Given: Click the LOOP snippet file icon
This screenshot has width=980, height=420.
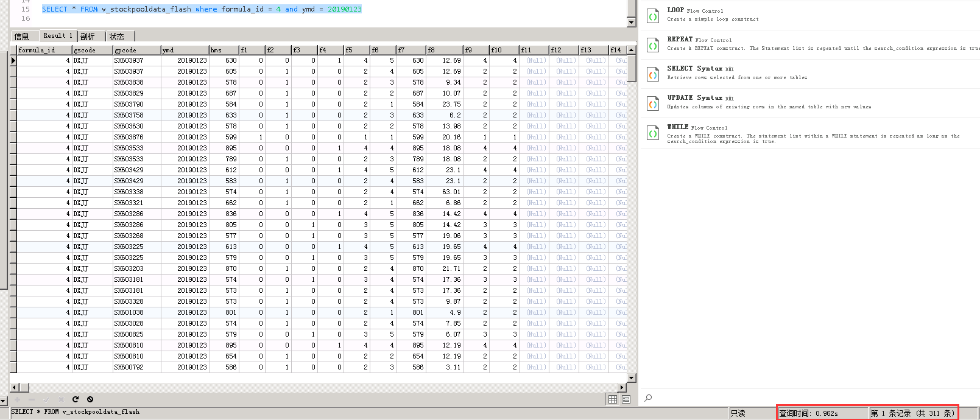Looking at the screenshot, I should [653, 16].
